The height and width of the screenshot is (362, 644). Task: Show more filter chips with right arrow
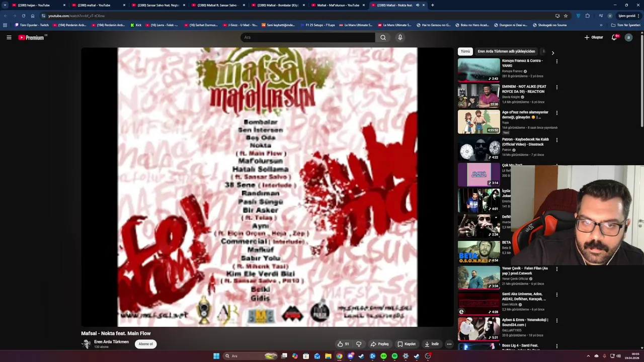click(x=552, y=52)
